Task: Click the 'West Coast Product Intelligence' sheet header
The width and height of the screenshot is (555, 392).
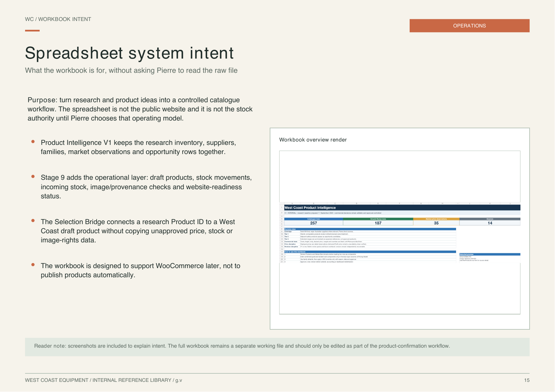Action: pyautogui.click(x=402, y=208)
